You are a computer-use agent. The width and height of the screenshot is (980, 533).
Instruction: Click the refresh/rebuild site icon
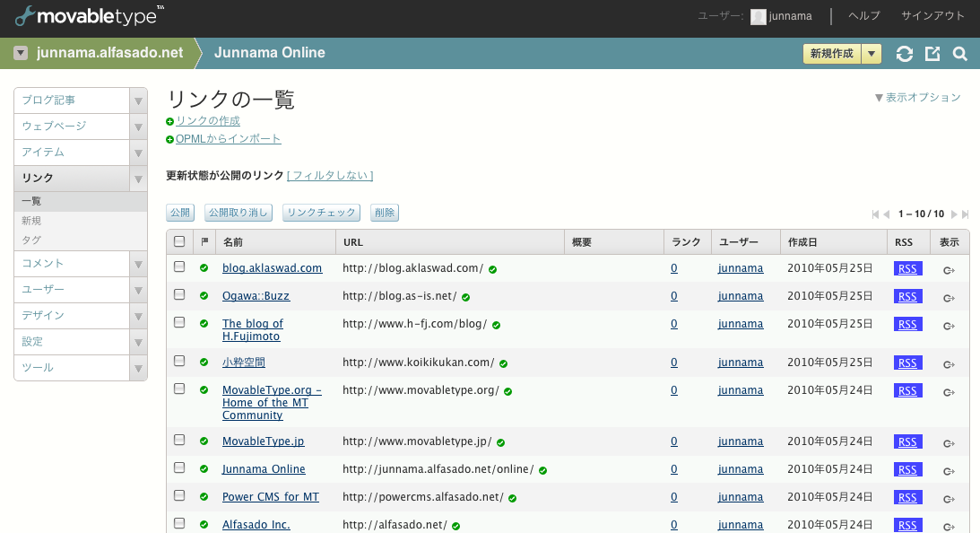pos(905,54)
